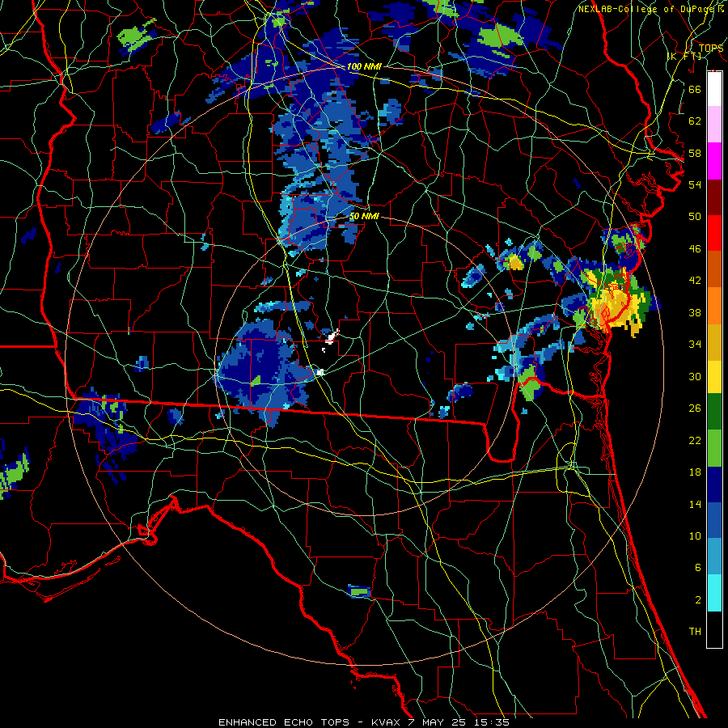Click the legend value 6
Image resolution: width=728 pixels, height=728 pixels.
(697, 568)
